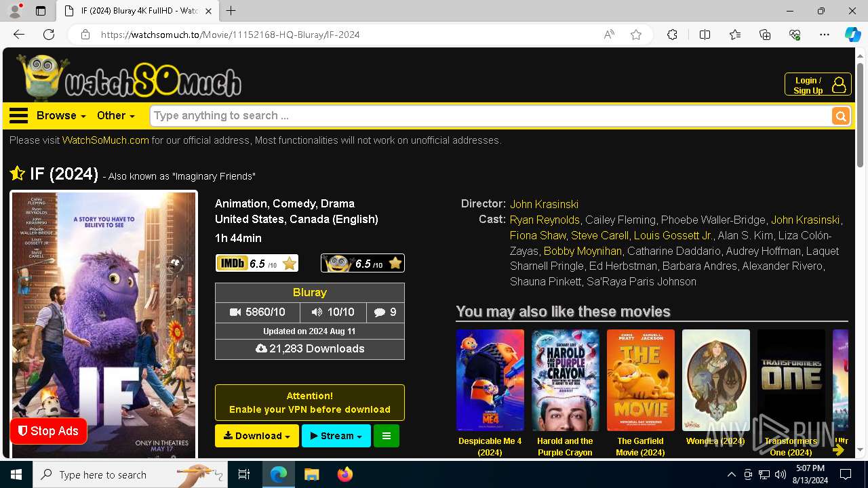
Task: Open the Stream dropdown button
Action: (x=336, y=436)
